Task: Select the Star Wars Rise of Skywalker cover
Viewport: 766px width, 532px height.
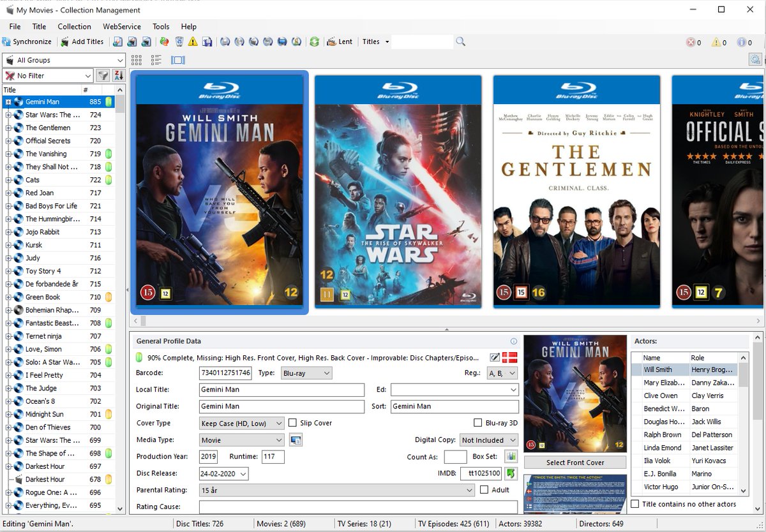Action: tap(398, 191)
